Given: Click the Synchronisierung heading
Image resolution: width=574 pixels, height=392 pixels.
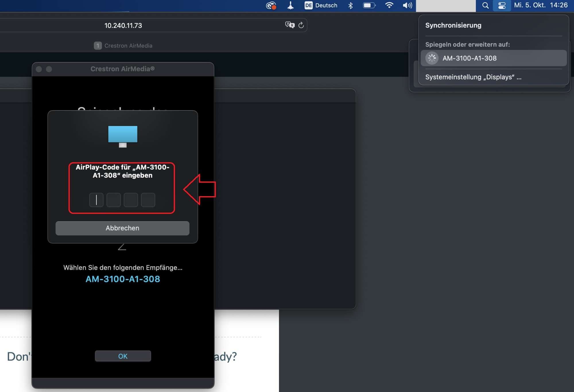Looking at the screenshot, I should tap(453, 25).
